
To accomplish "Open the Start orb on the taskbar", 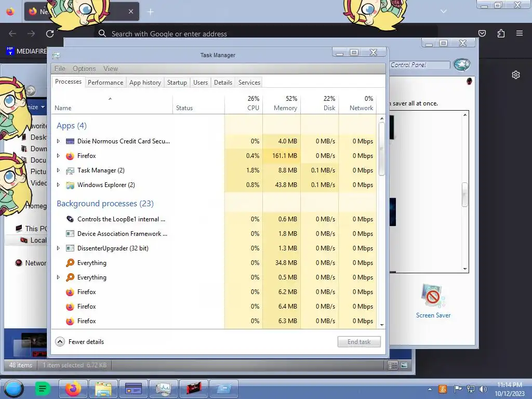I will point(14,389).
